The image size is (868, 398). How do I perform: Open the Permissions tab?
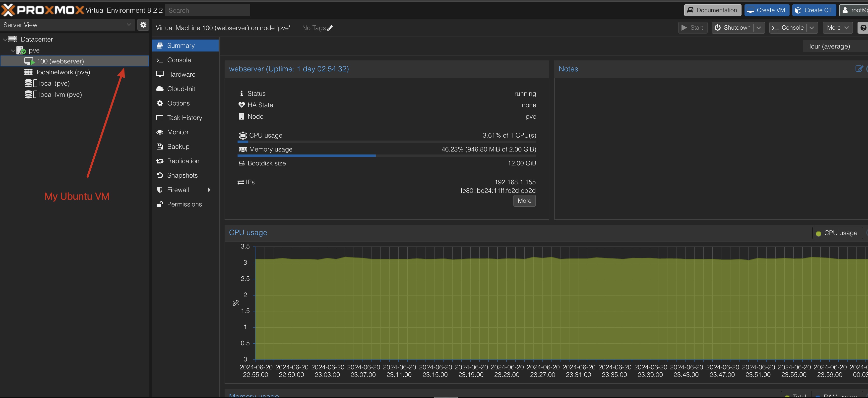coord(185,204)
